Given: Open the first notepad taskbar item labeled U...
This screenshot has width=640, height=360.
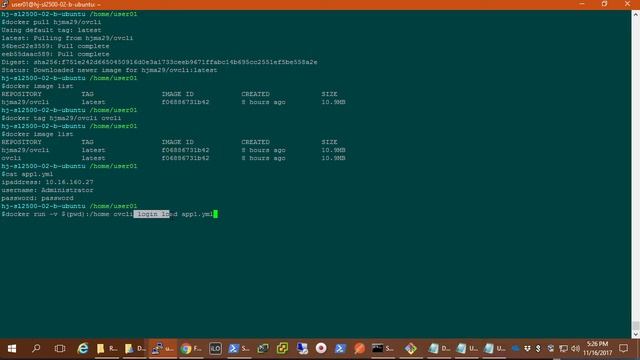Looking at the screenshot, I should pos(467,348).
